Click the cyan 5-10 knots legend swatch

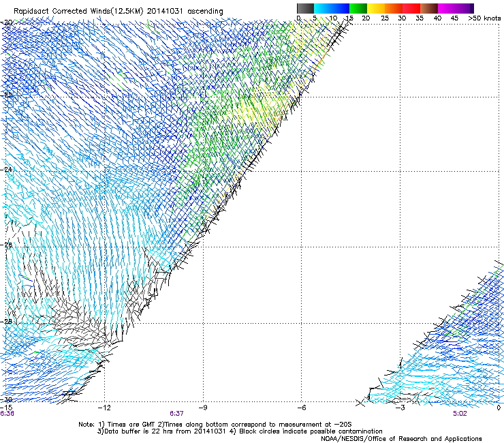[323, 8]
